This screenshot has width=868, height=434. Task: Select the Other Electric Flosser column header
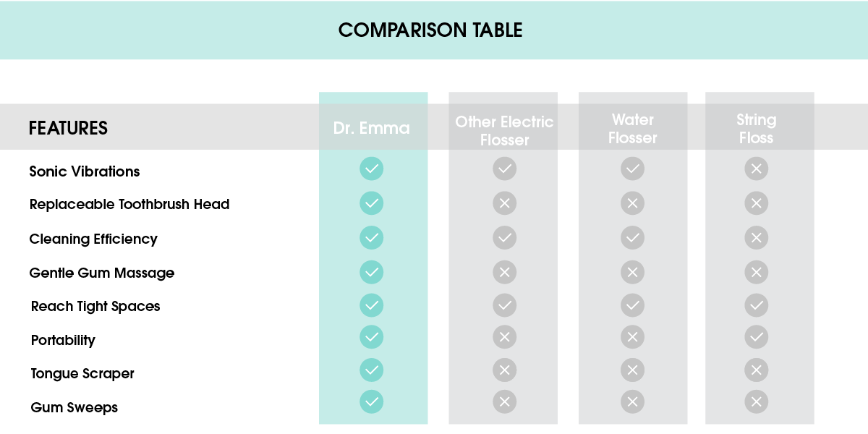504,130
